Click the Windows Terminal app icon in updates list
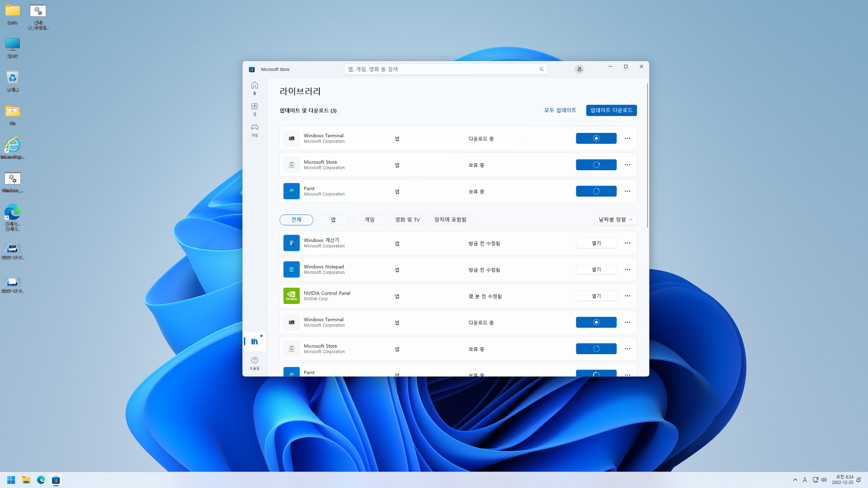 click(x=292, y=138)
